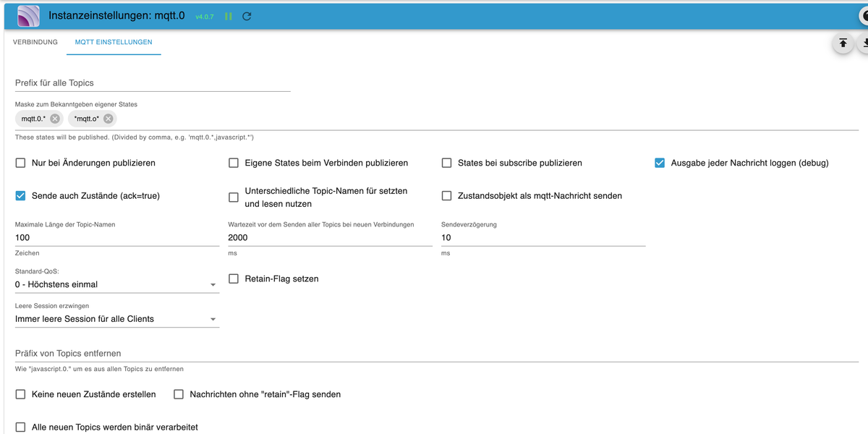Open the help icon in the header
Screen dimensions: 868x434
pyautogui.click(x=864, y=16)
